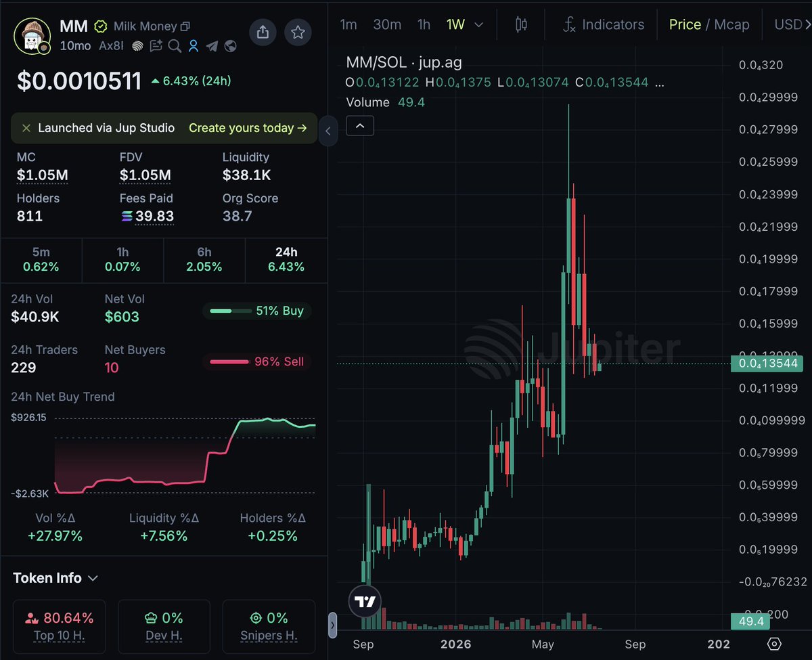Click the Holders %Δ +0.25% value
Viewport: 812px width, 660px height.
(273, 536)
